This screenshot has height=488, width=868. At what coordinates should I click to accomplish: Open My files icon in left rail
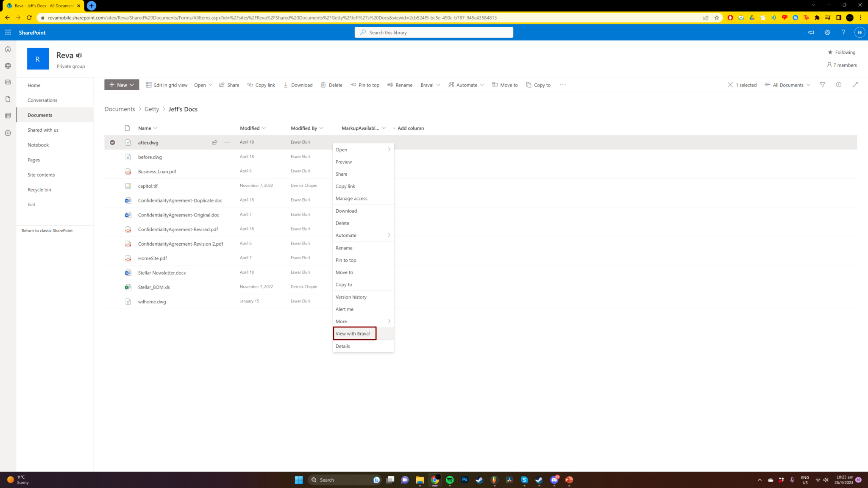8,99
